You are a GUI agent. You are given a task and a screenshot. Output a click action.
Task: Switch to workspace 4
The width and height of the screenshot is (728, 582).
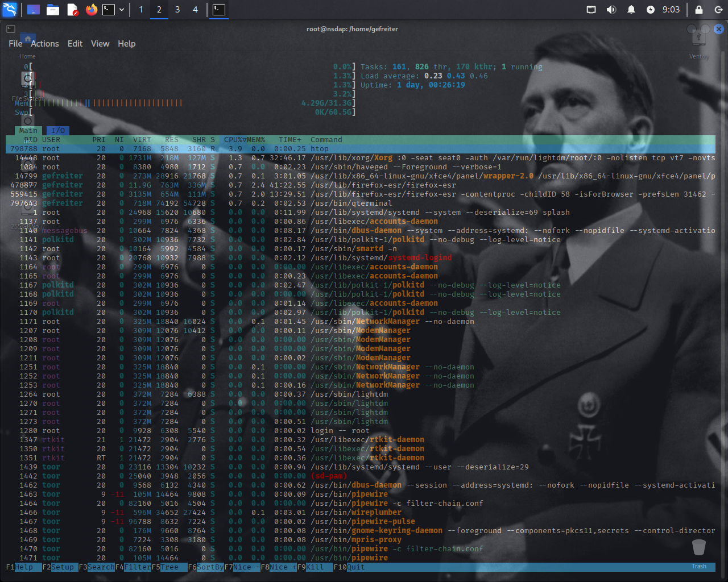pyautogui.click(x=195, y=10)
